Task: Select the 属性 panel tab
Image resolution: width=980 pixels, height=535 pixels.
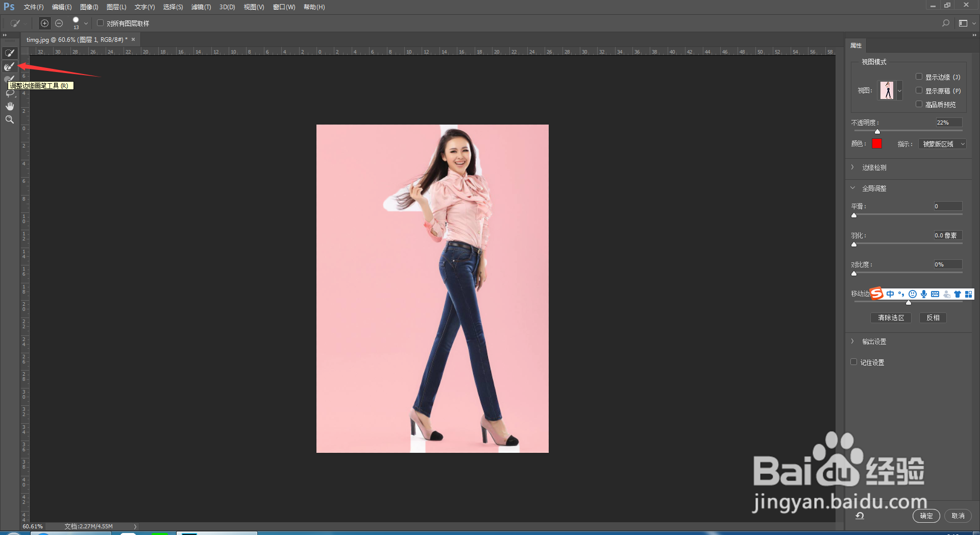Action: point(856,45)
